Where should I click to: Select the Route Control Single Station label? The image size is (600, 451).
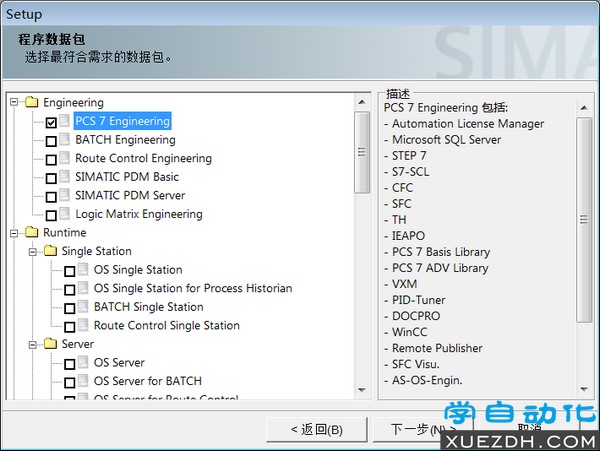[167, 326]
